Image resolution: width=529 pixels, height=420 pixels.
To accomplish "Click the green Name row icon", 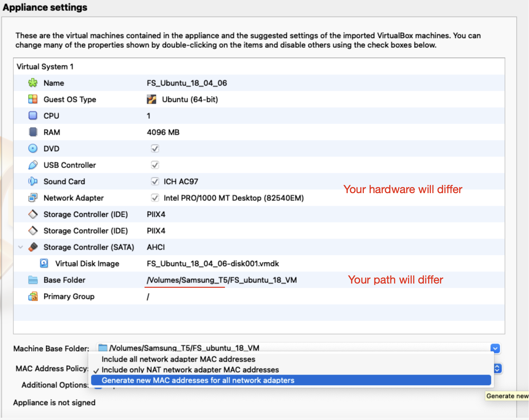I will click(x=33, y=83).
